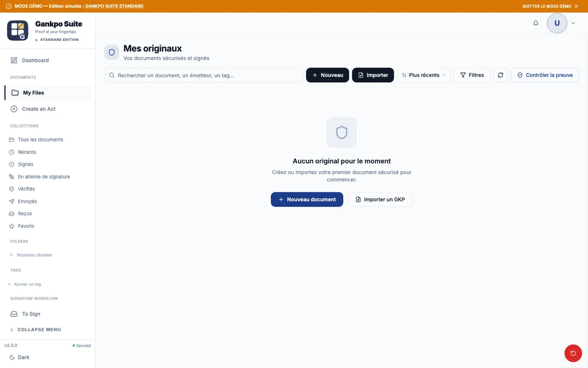Click the Gankpo Suite logo icon
Image resolution: width=588 pixels, height=368 pixels.
pos(18,31)
